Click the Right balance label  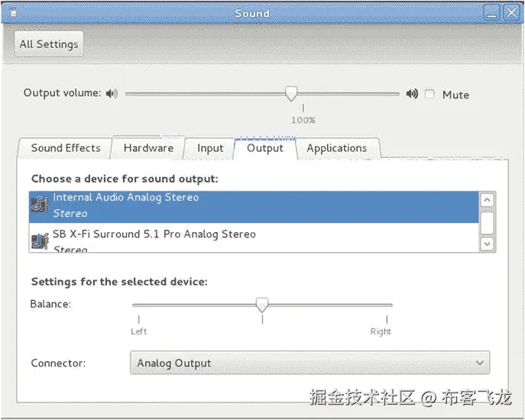381,331
